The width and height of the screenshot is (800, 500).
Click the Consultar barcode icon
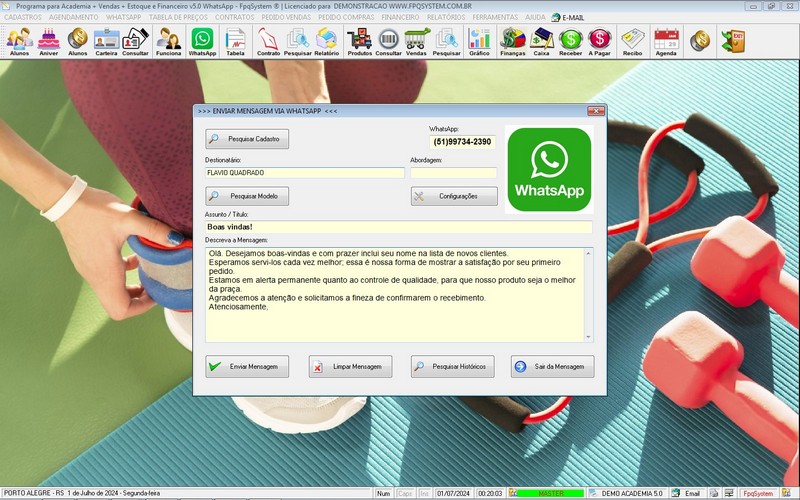(x=389, y=42)
